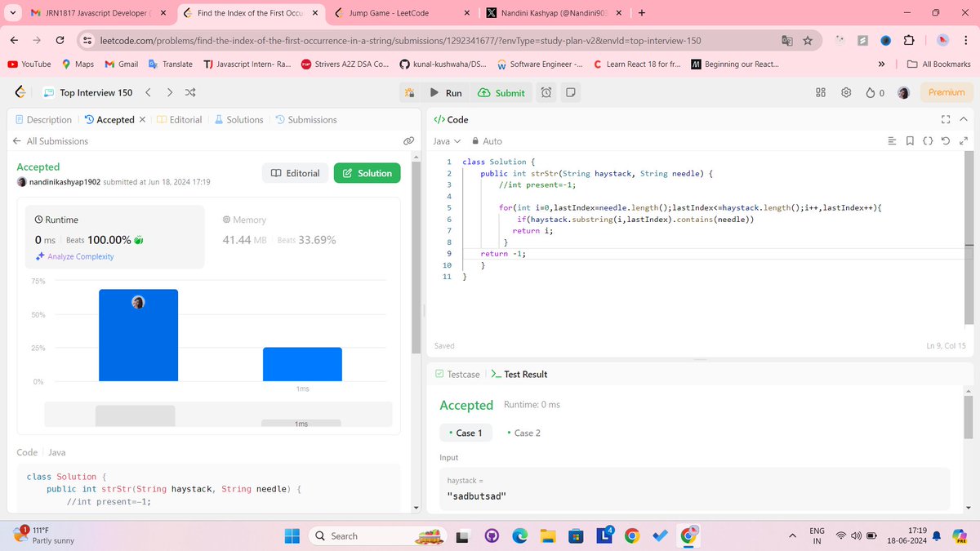Collapse the Code panel chevron
This screenshot has width=980, height=551.
point(964,119)
